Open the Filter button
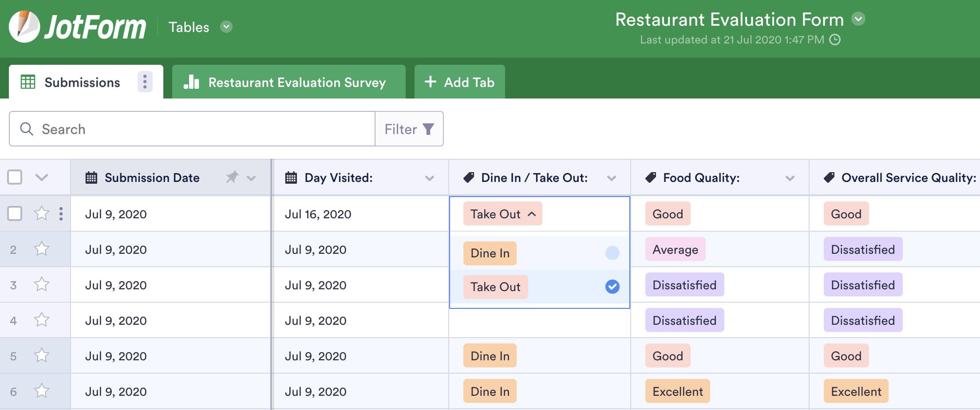 point(409,129)
